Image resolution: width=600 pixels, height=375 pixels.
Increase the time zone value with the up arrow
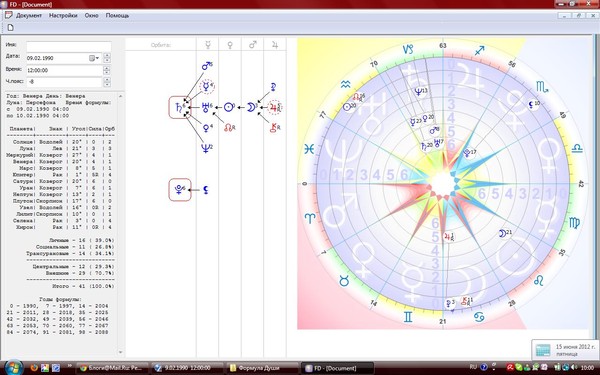click(x=107, y=80)
